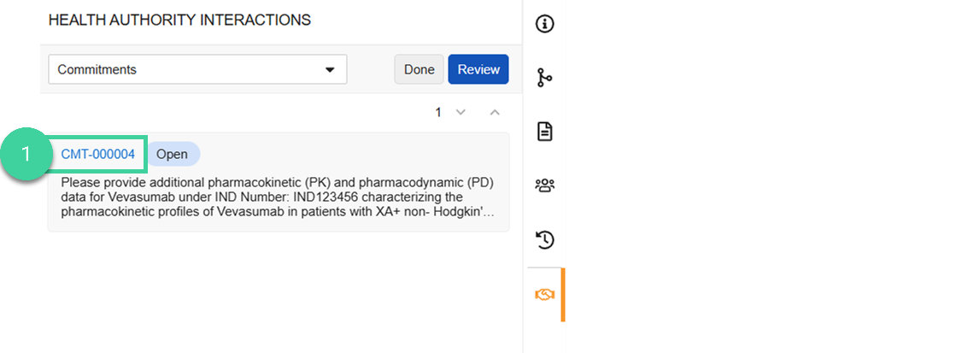The height and width of the screenshot is (353, 980).
Task: Click the Open status badge
Action: 173,155
